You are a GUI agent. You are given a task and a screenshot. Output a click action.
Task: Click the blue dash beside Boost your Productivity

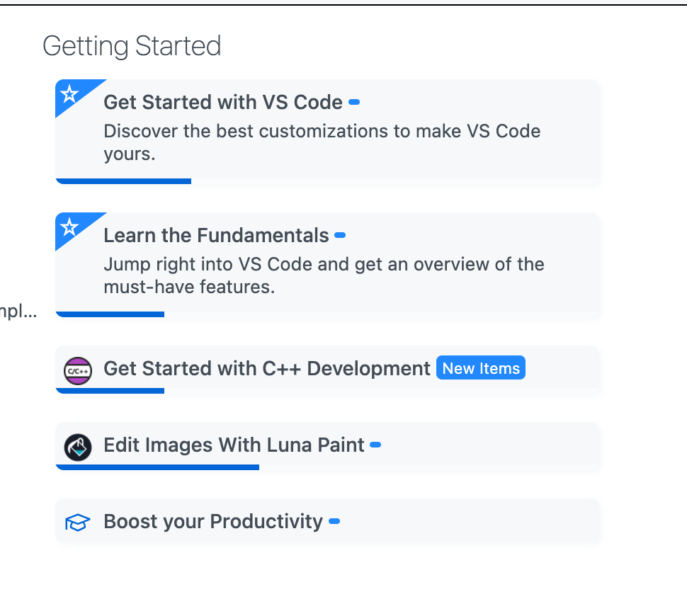335,522
